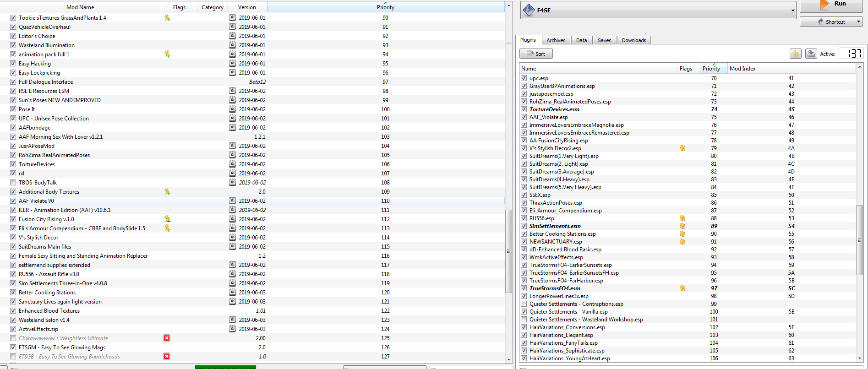This screenshot has height=369, width=868.
Task: Switch to the Archives tab
Action: tap(556, 40)
